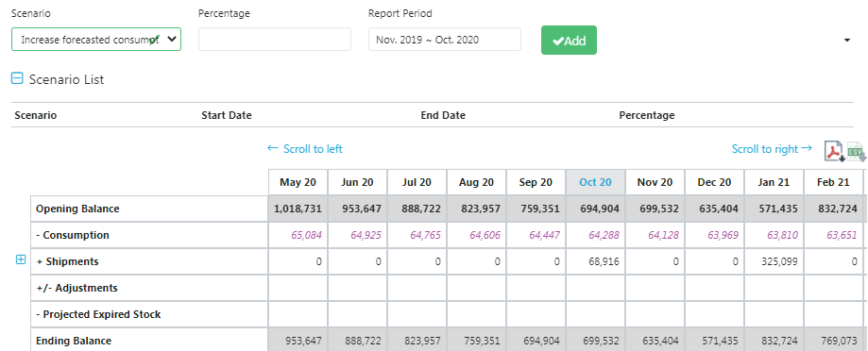Select the Feb 21 column header

[833, 182]
